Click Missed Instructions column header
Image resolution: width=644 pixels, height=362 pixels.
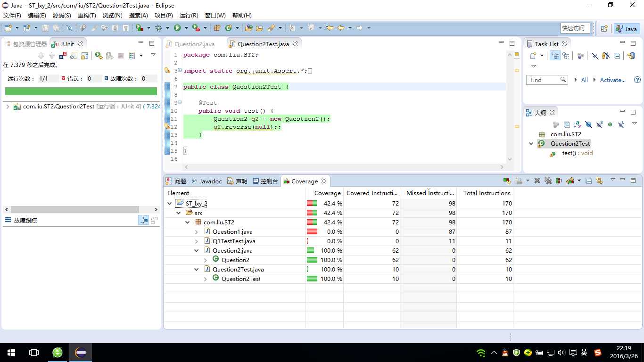pos(428,193)
